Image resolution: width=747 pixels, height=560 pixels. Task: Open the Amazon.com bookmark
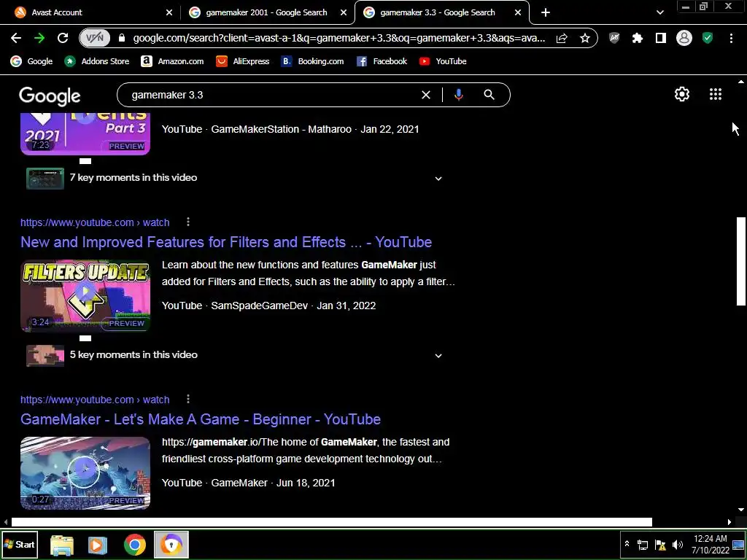(172, 61)
